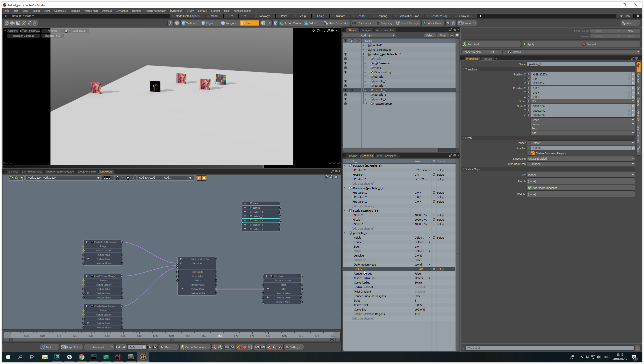Switch to Vertices selection mode
The height and width of the screenshot is (364, 644).
(x=188, y=23)
